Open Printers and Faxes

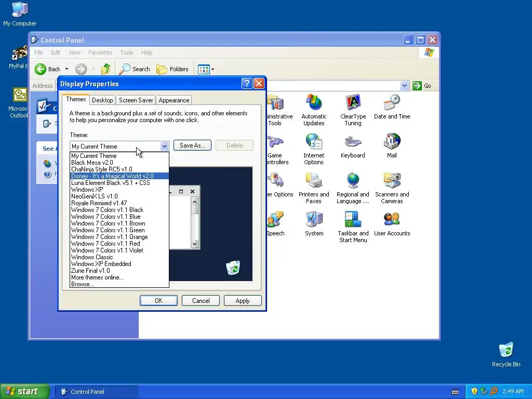pos(314,188)
